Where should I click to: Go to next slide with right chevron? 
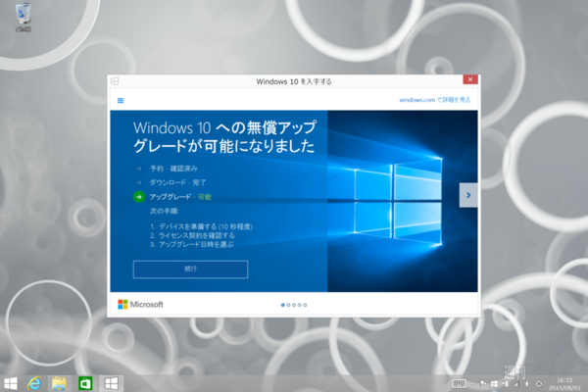(x=468, y=195)
